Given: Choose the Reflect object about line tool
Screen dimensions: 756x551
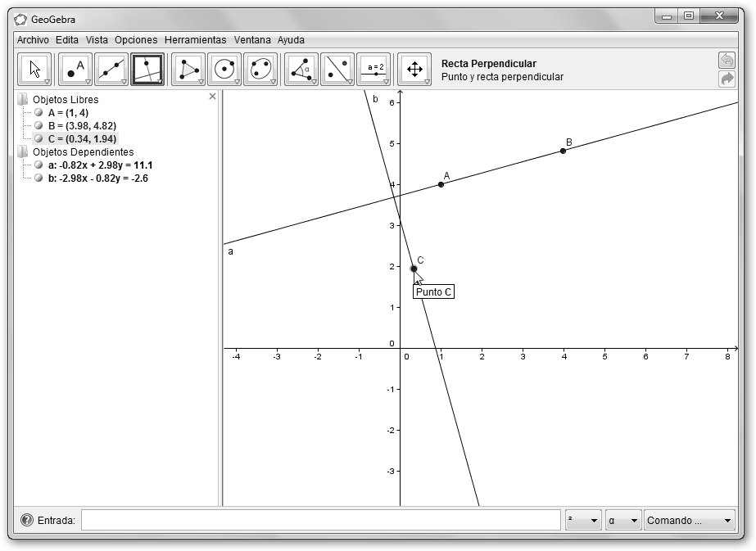Looking at the screenshot, I should point(337,70).
